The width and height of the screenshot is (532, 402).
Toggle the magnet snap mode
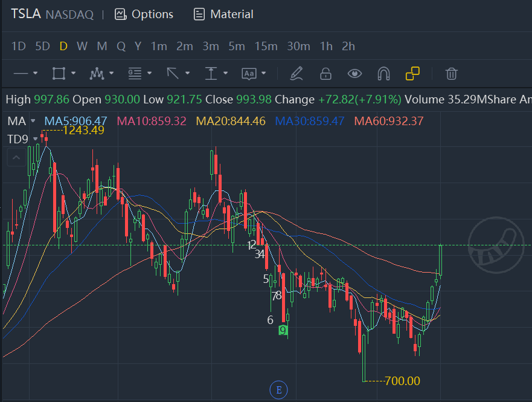point(383,73)
